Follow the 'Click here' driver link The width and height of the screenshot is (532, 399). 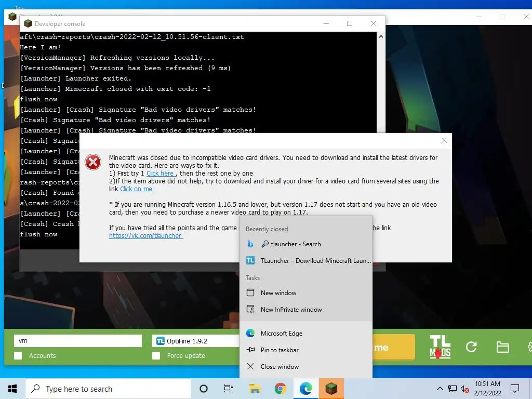(160, 174)
